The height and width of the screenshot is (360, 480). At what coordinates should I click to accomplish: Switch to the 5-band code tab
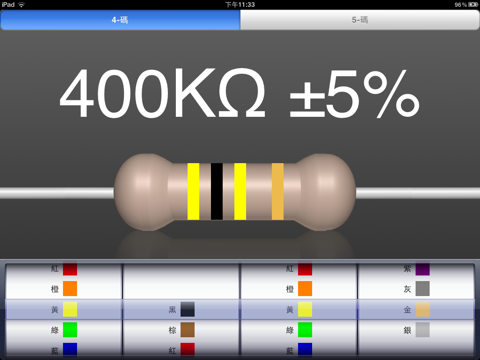(x=360, y=20)
